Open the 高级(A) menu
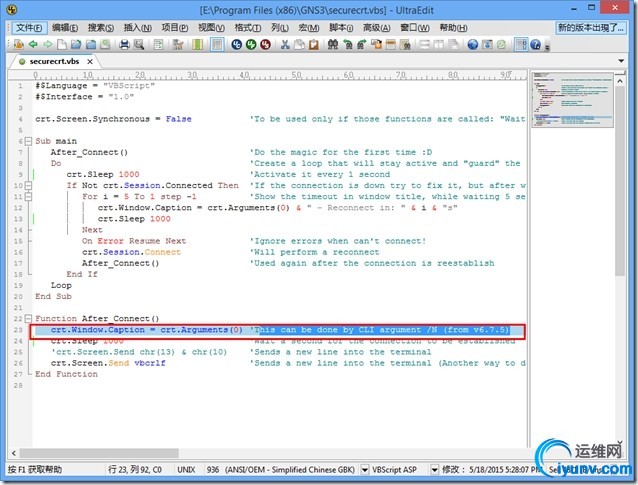Image resolution: width=638 pixels, height=485 pixels. (376, 28)
